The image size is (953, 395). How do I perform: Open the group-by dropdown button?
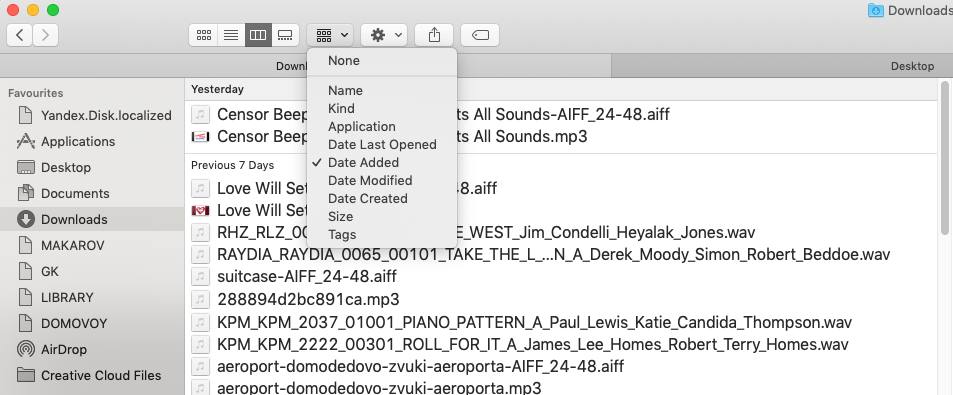330,35
